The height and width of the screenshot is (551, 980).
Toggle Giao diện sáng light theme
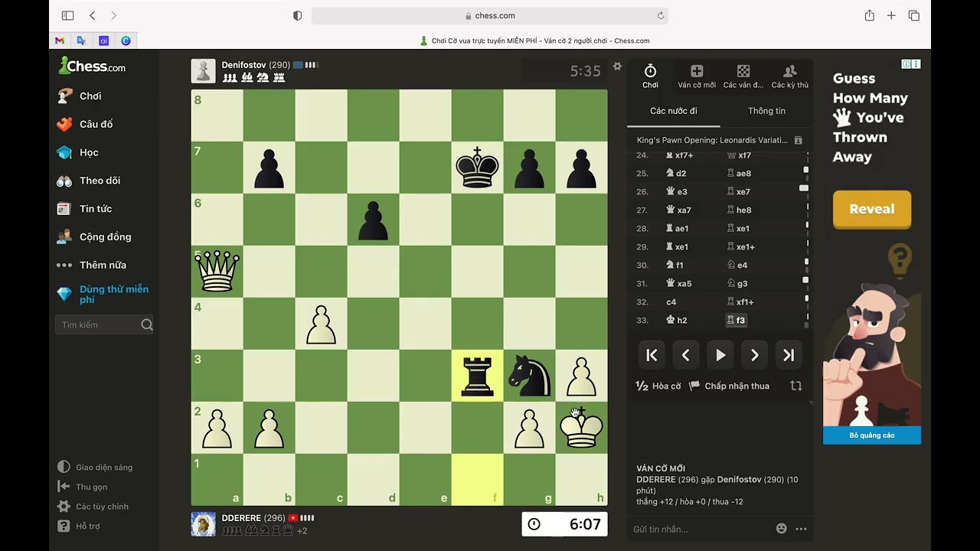click(x=95, y=467)
